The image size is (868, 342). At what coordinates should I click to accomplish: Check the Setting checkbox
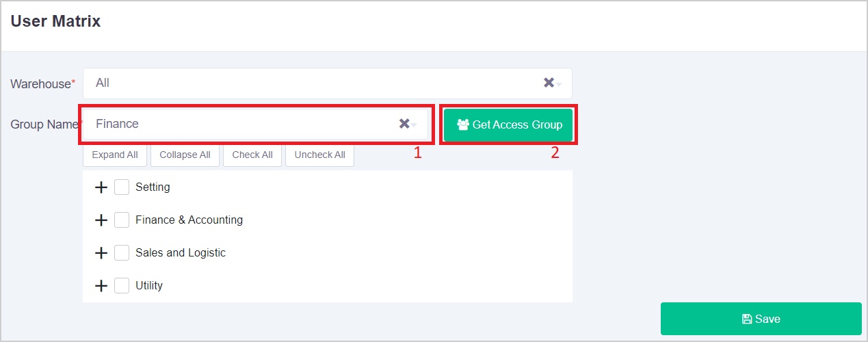pos(122,187)
